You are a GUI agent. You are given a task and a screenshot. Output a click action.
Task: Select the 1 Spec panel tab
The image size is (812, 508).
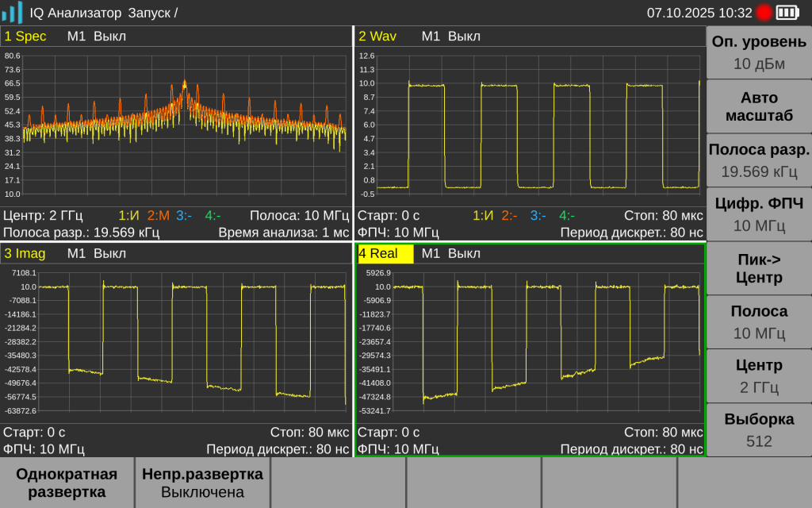[25, 36]
